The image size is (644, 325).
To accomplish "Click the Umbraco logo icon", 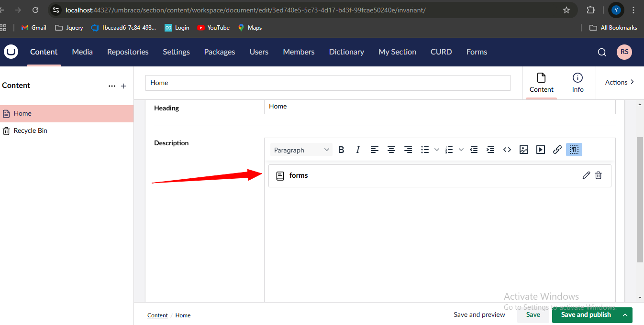I will 11,52.
